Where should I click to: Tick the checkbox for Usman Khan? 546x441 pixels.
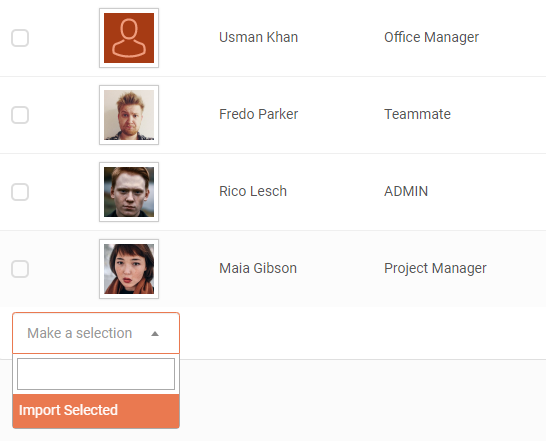(20, 38)
